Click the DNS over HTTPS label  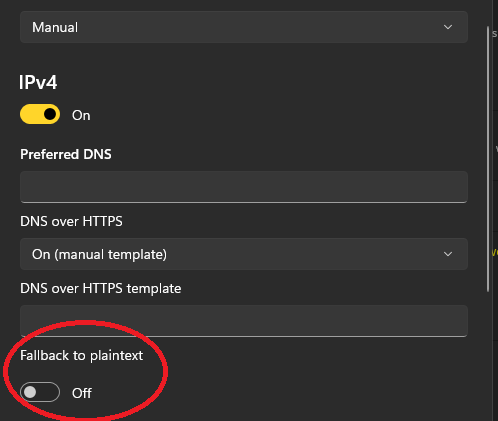[x=71, y=221]
